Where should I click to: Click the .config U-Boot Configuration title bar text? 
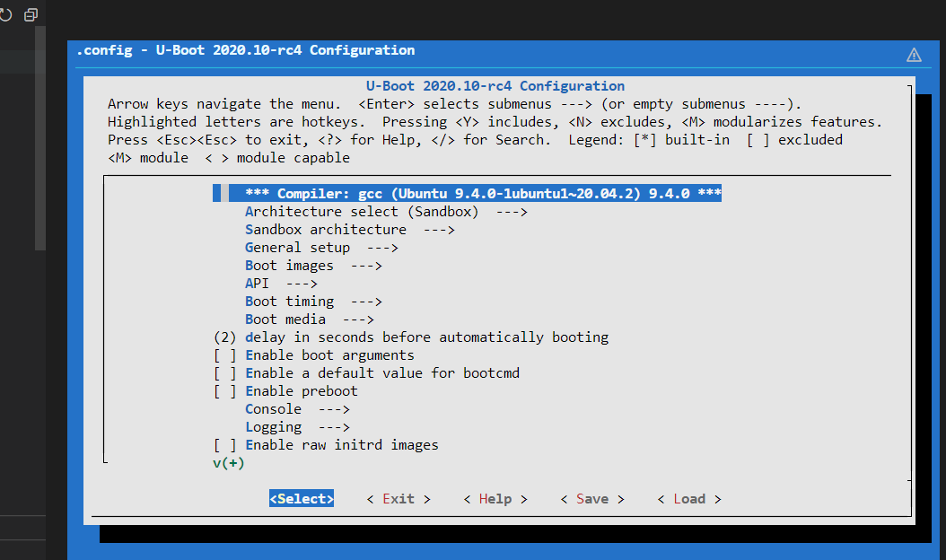click(246, 50)
